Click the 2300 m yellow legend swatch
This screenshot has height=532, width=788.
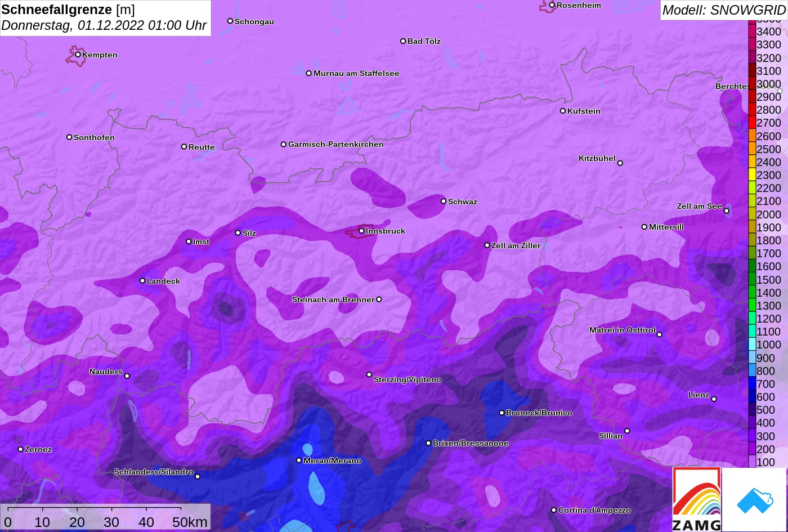tap(752, 175)
